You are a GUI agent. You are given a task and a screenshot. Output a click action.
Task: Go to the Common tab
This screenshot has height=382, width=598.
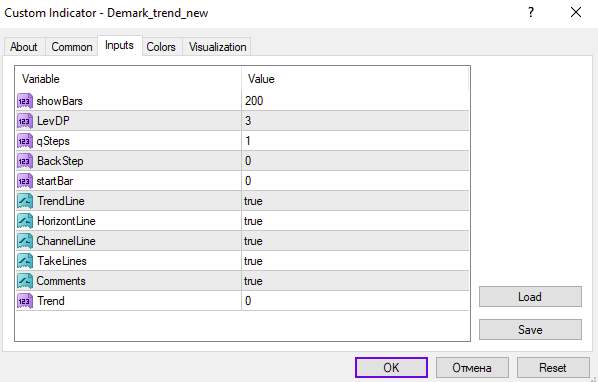[72, 47]
